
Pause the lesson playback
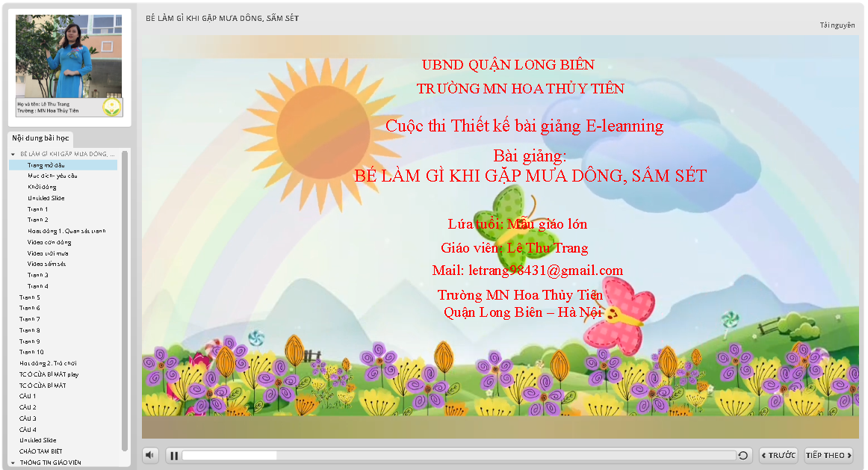click(173, 456)
